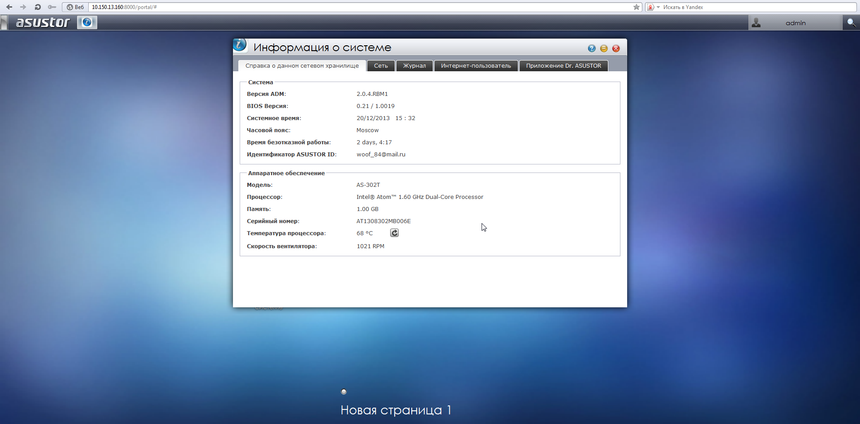This screenshot has height=424, width=860.
Task: Click the ASUSTOR logo
Action: (42, 22)
